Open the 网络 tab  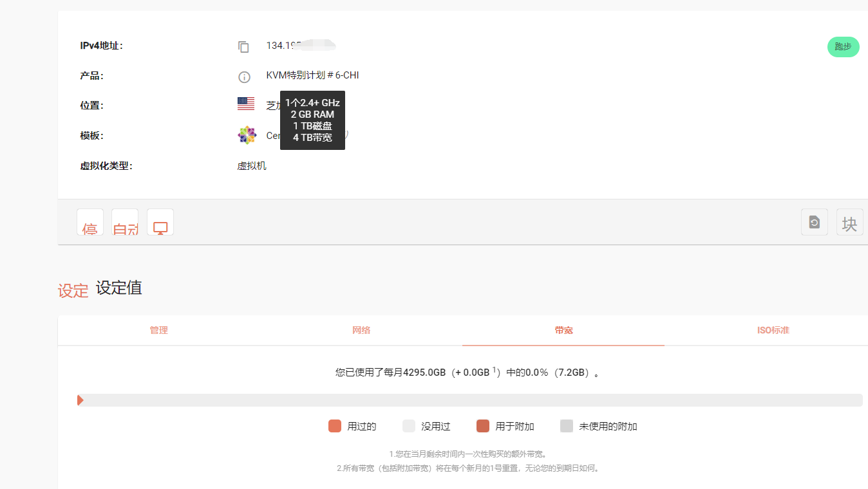click(361, 330)
